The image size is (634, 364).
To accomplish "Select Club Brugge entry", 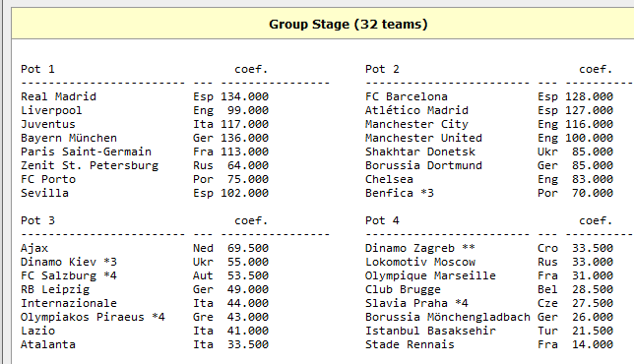I will point(403,289).
